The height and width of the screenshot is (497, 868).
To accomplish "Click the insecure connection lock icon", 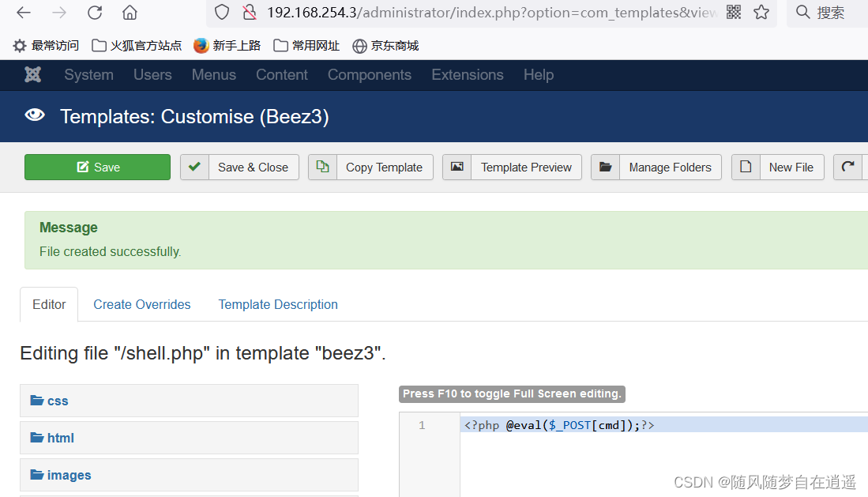I will pyautogui.click(x=250, y=12).
